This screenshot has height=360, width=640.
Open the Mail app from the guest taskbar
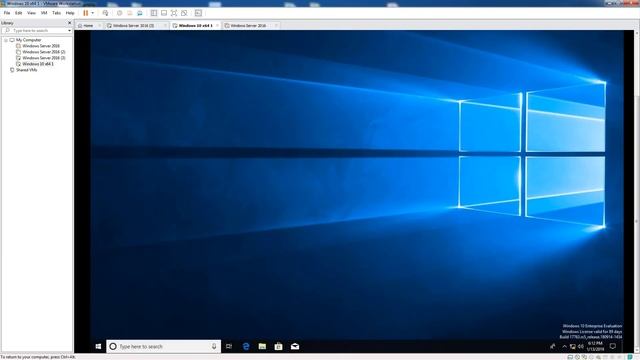tap(295, 346)
